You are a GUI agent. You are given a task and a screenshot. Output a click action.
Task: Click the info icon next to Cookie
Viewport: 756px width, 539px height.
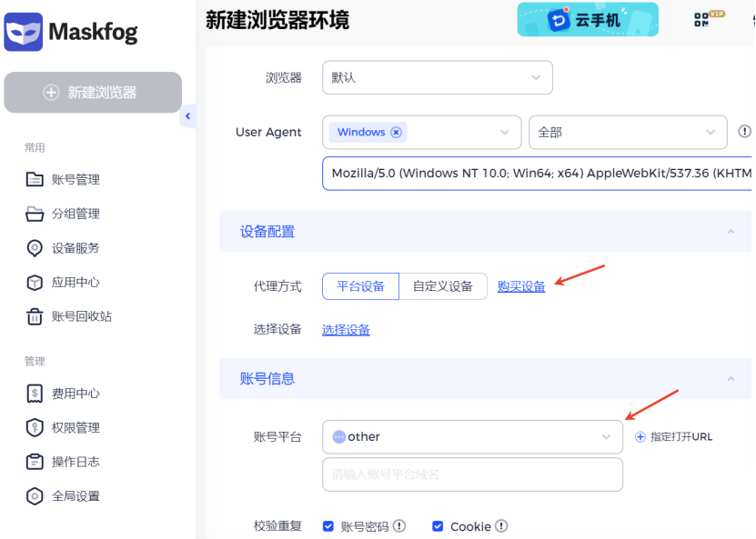(501, 526)
